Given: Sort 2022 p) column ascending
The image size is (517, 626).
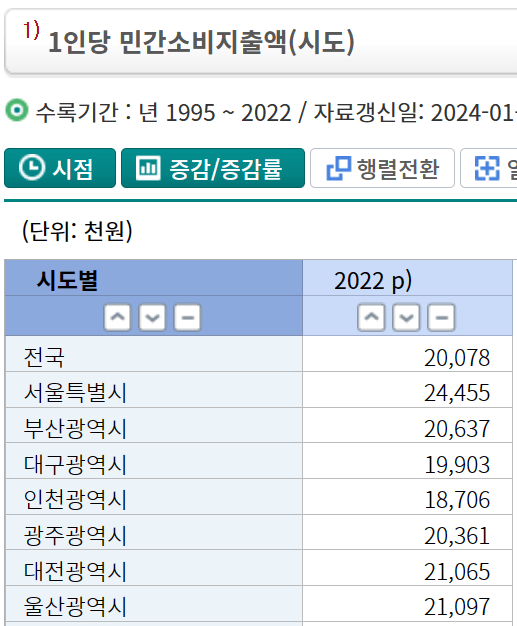Looking at the screenshot, I should pyautogui.click(x=371, y=317).
